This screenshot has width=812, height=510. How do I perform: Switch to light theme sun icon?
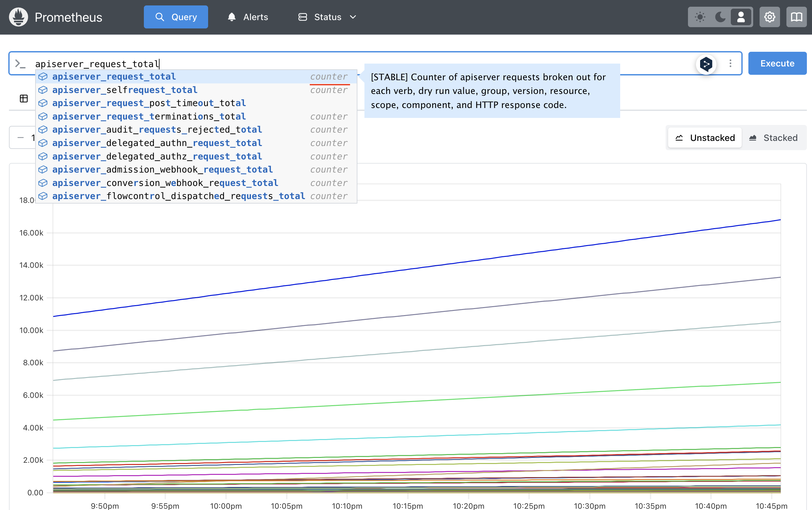pyautogui.click(x=700, y=17)
